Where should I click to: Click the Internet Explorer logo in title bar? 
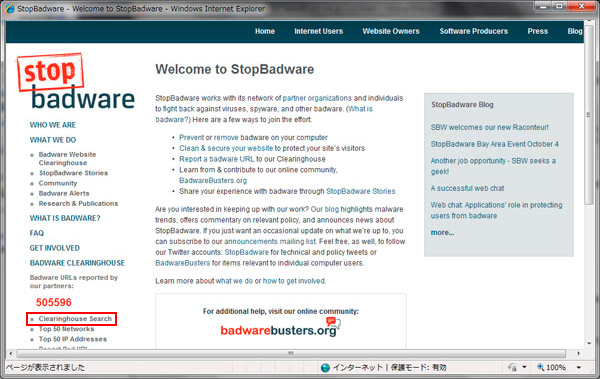tap(10, 8)
